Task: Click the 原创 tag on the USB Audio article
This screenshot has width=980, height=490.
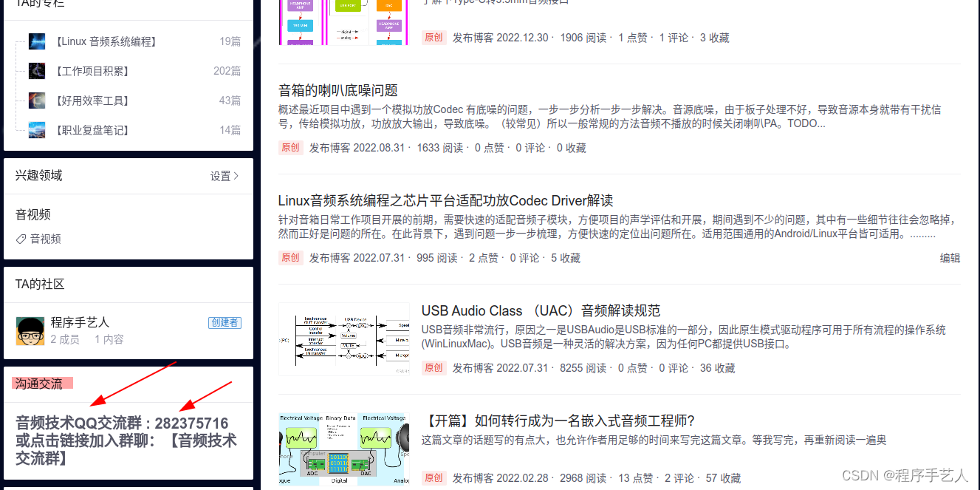Action: click(434, 368)
